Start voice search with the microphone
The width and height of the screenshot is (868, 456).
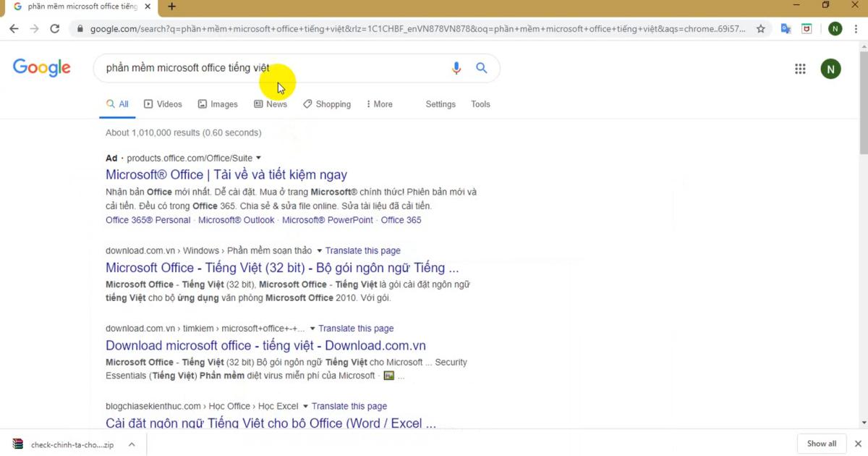click(x=456, y=68)
